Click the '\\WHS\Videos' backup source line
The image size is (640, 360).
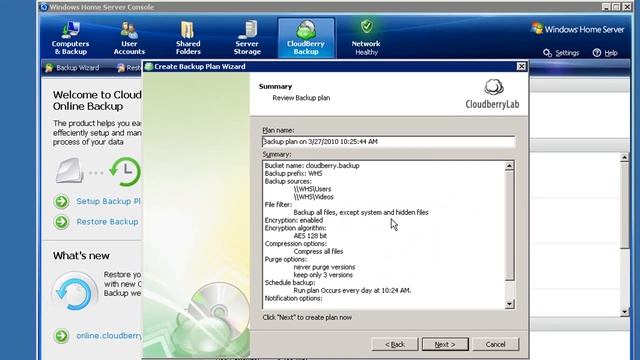pos(313,197)
